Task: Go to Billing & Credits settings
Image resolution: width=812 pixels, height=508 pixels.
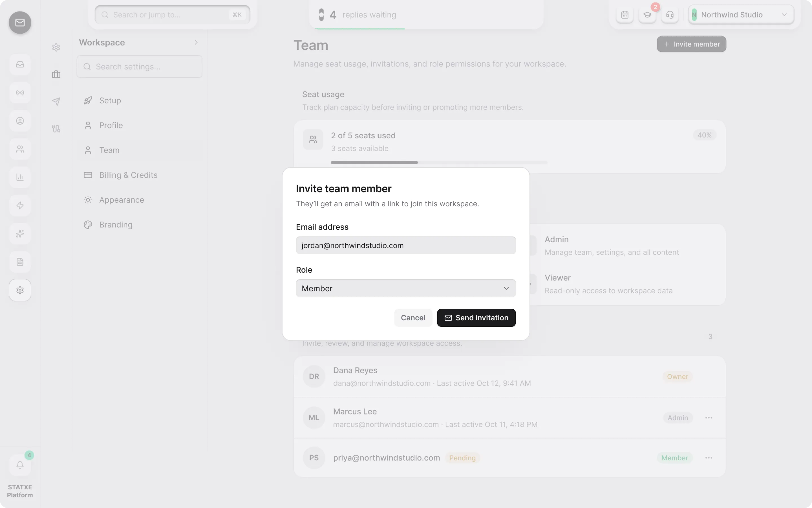Action: pyautogui.click(x=140, y=175)
